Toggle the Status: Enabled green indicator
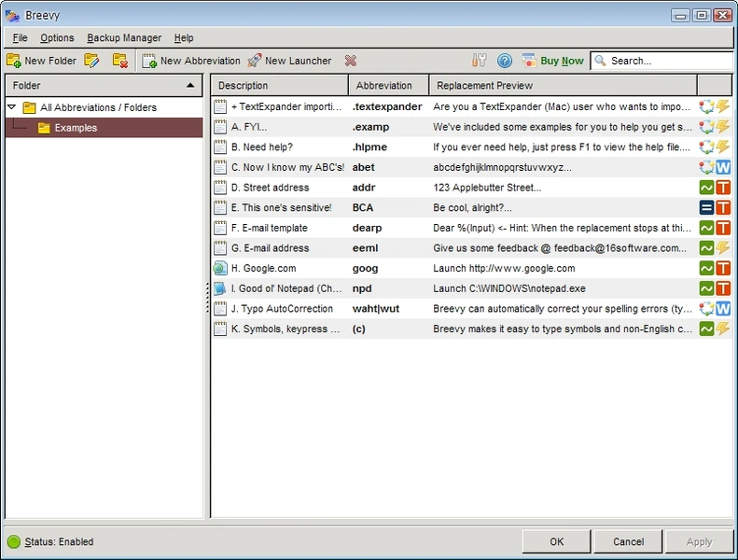This screenshot has width=738, height=560. (x=14, y=541)
